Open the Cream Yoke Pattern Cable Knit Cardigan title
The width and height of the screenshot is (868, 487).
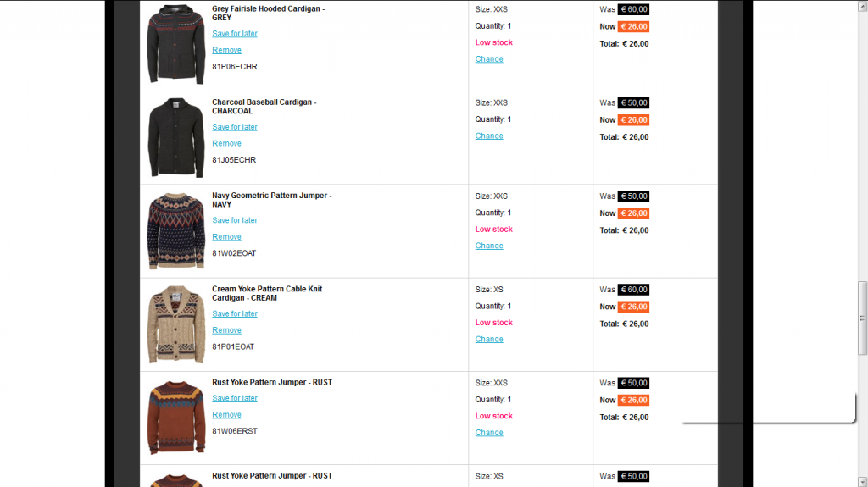[267, 289]
